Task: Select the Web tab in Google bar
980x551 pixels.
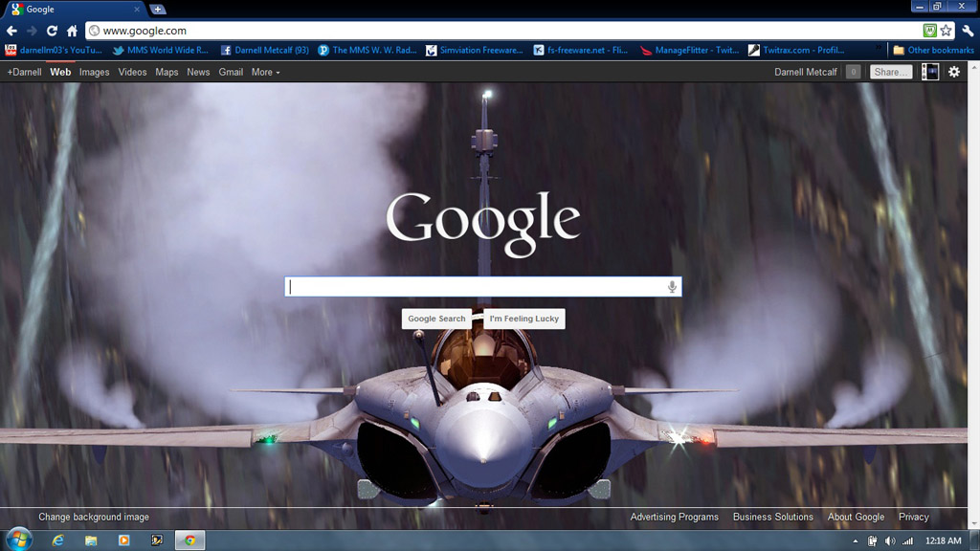Action: tap(60, 72)
